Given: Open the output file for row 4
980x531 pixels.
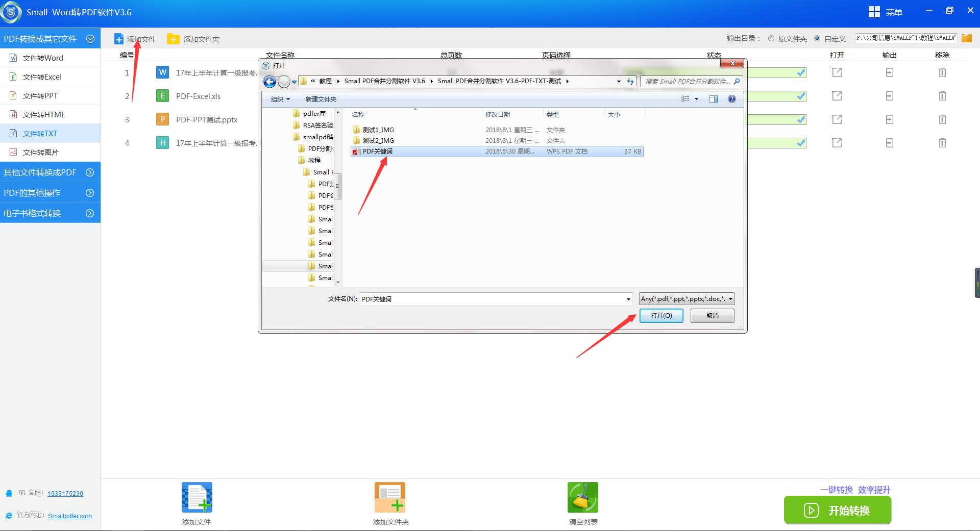Looking at the screenshot, I should [837, 143].
